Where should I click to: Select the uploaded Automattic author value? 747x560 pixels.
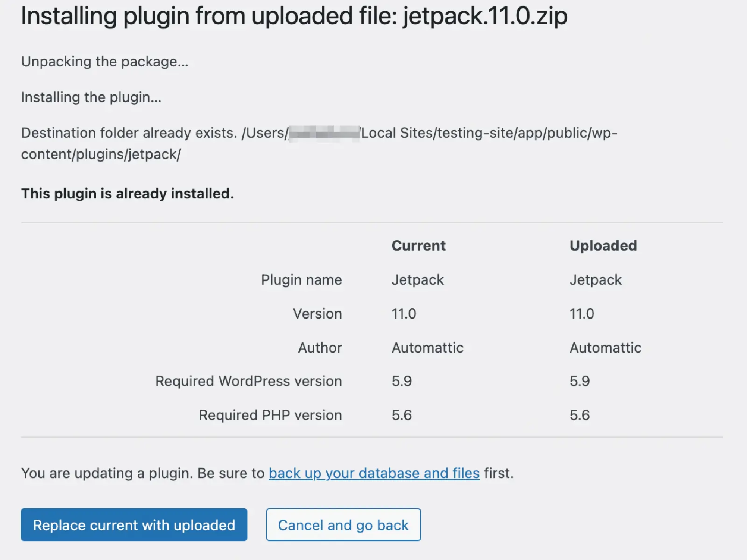click(605, 347)
